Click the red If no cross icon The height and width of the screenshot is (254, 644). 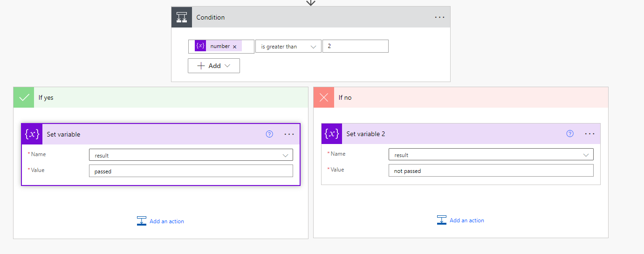(x=324, y=97)
